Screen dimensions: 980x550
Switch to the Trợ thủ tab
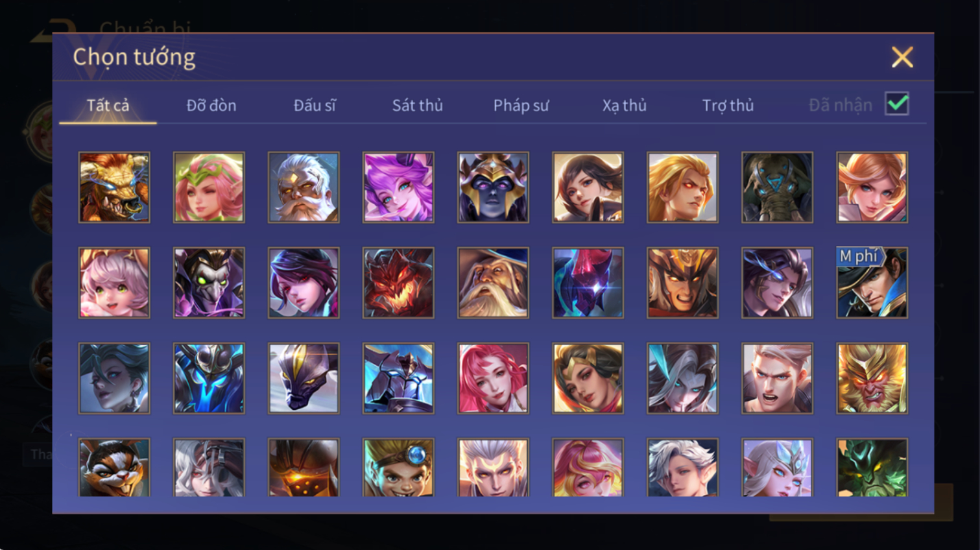click(728, 105)
